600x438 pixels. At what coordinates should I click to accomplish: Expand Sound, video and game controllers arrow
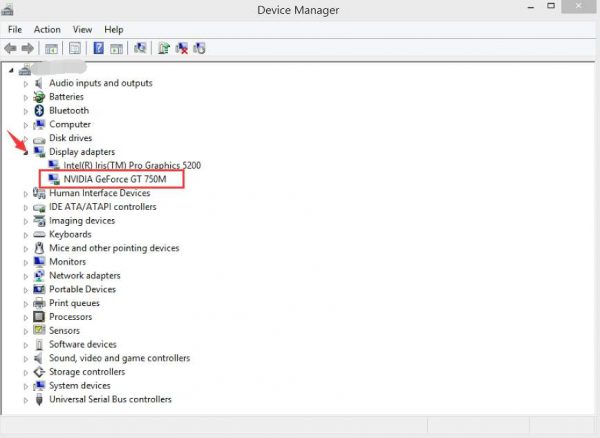[x=26, y=359]
